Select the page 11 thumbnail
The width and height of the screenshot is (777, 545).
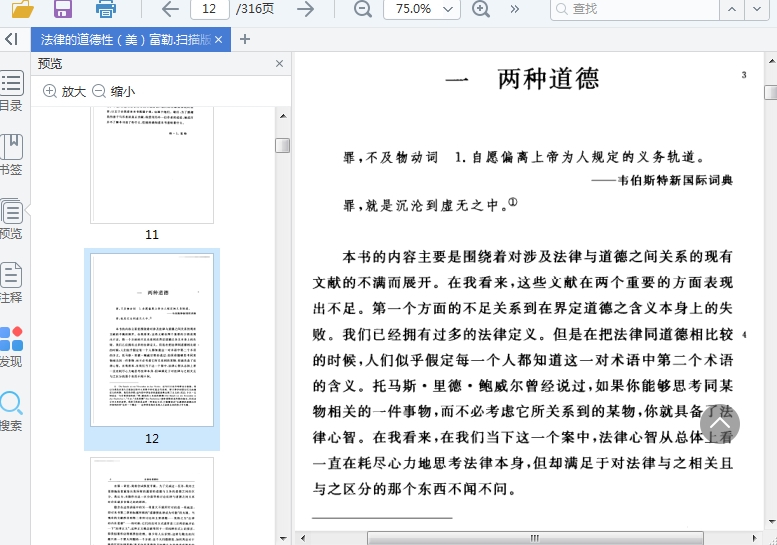coord(152,165)
